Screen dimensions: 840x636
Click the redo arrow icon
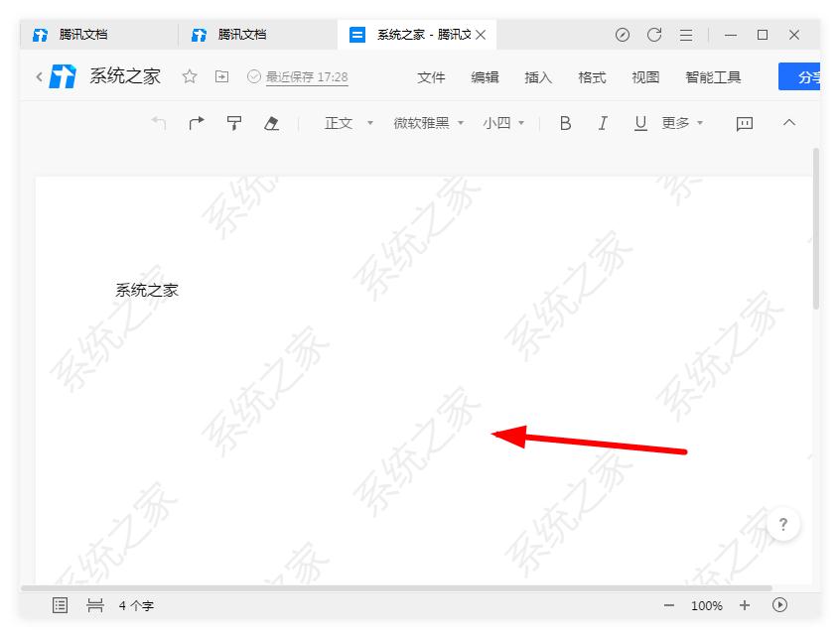point(197,123)
